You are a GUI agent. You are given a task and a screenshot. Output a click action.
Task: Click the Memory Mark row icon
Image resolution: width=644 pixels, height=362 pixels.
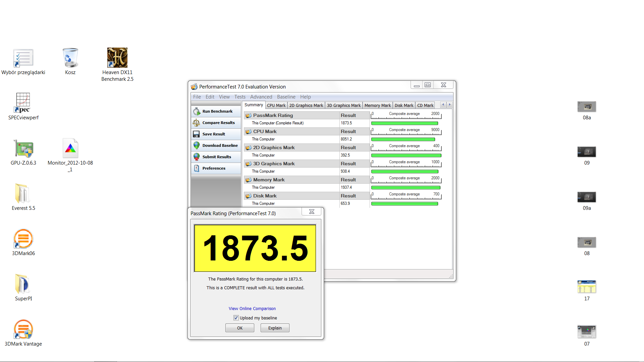pyautogui.click(x=249, y=180)
